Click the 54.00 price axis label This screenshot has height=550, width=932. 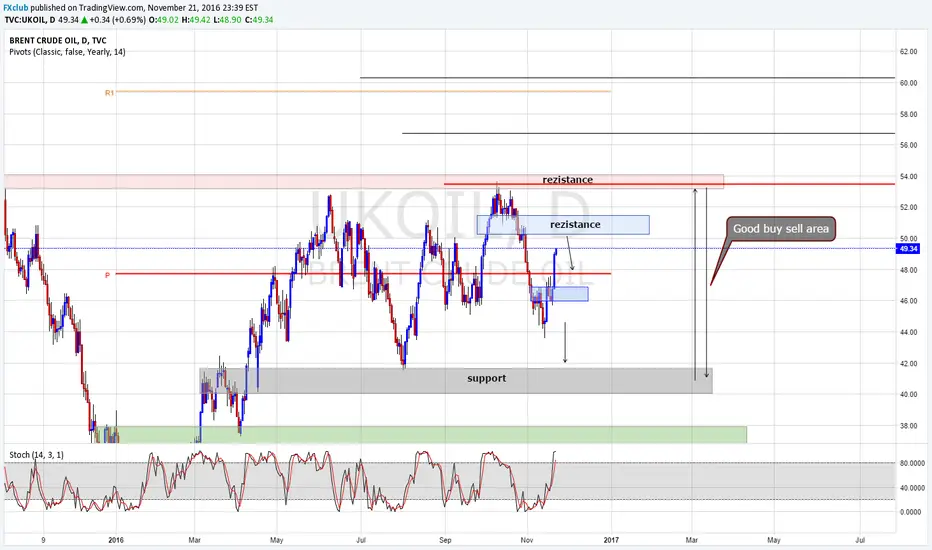pyautogui.click(x=908, y=177)
